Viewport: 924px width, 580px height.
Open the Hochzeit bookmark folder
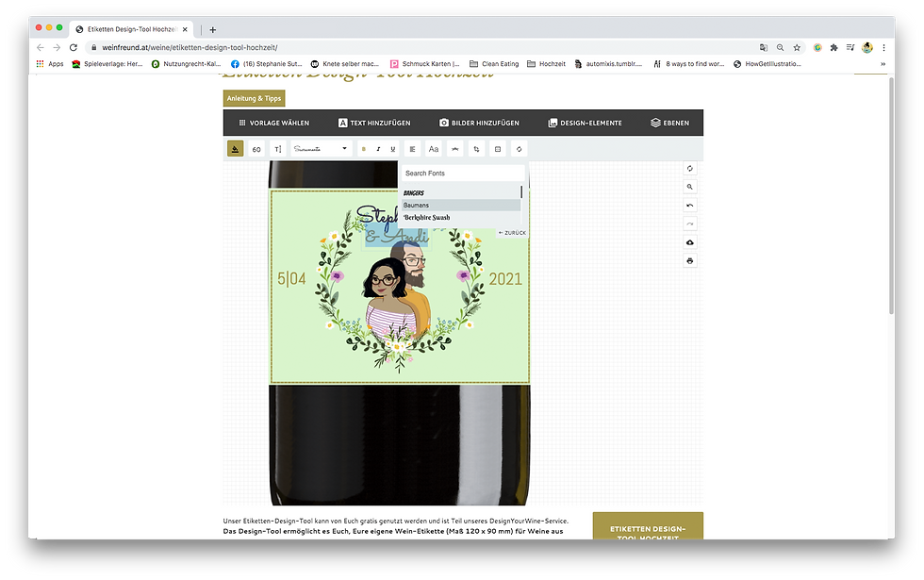point(546,64)
